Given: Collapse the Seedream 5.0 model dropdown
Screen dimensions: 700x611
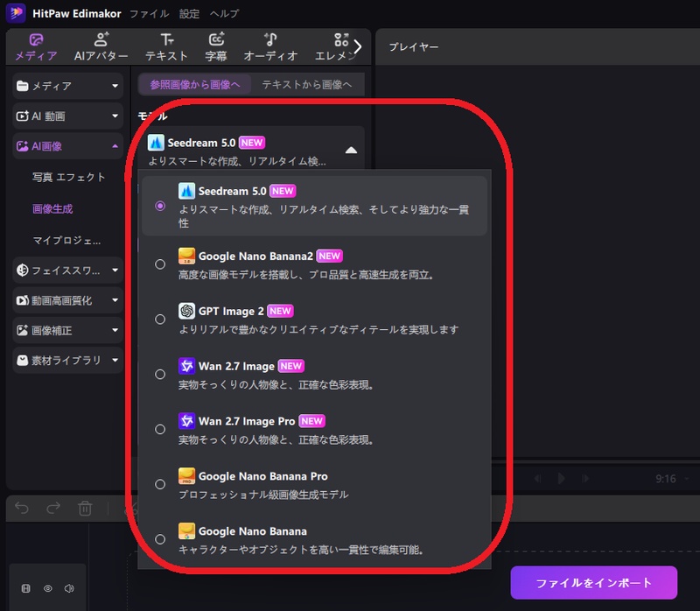Looking at the screenshot, I should (351, 150).
